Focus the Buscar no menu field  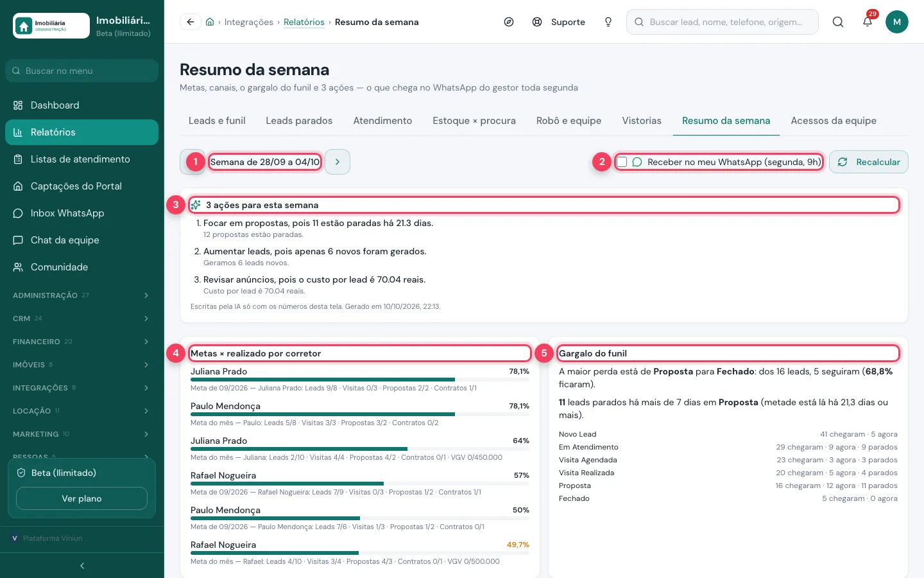pyautogui.click(x=81, y=71)
